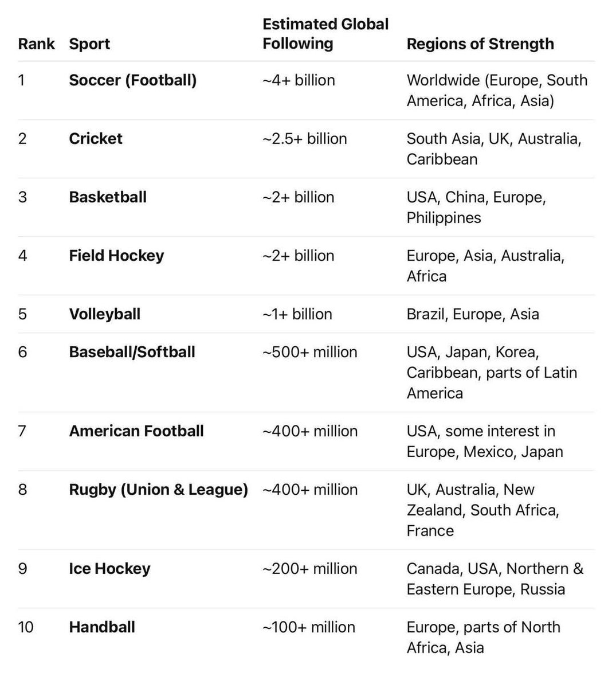This screenshot has height=688, width=616.
Task: Click the Regions of Strength header
Action: (x=480, y=44)
